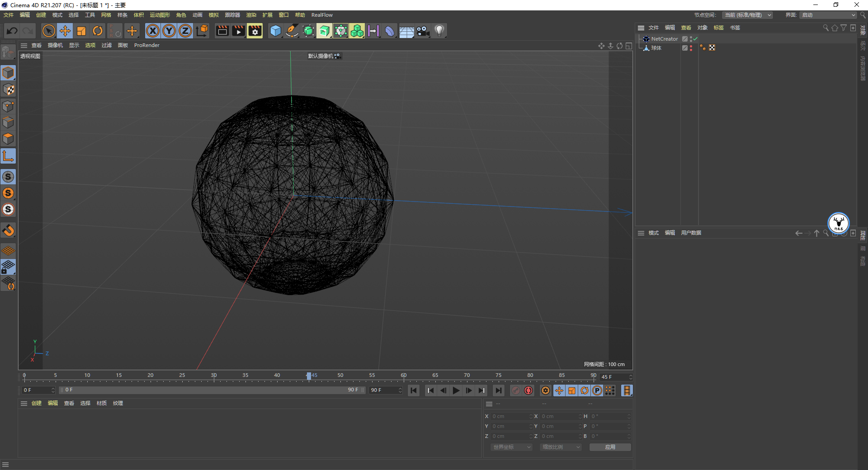Activate the Rotate tool in top toolbar
The width and height of the screenshot is (868, 470).
(x=98, y=31)
